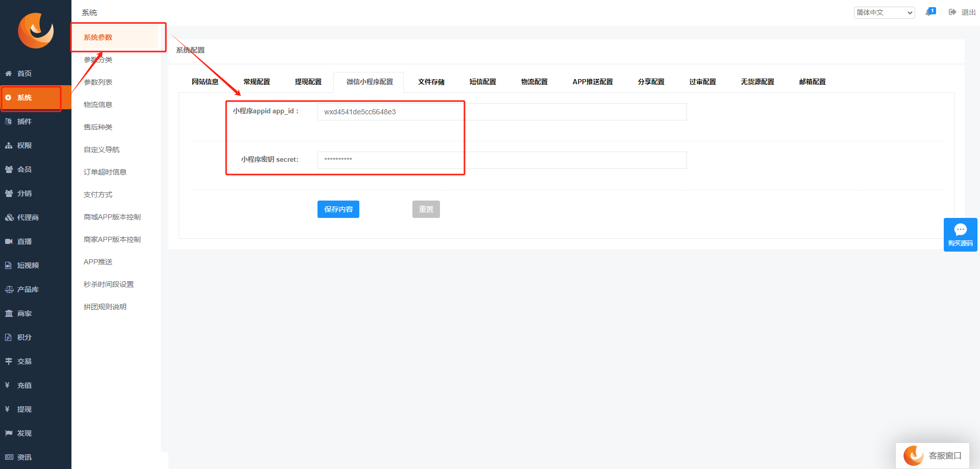This screenshot has width=980, height=469.
Task: Click the orange bird logo in sidebar
Action: coord(36,31)
